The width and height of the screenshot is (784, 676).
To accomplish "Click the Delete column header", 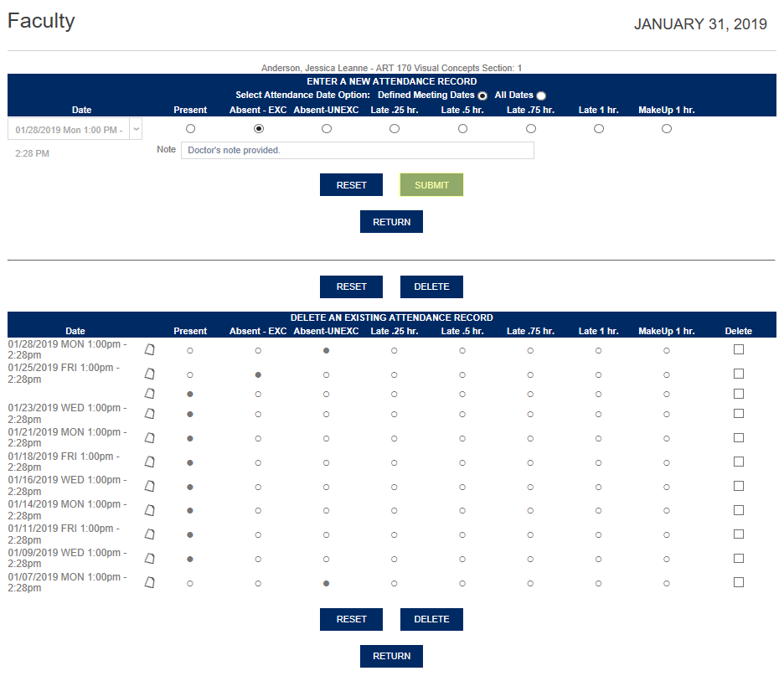I will pos(739,331).
